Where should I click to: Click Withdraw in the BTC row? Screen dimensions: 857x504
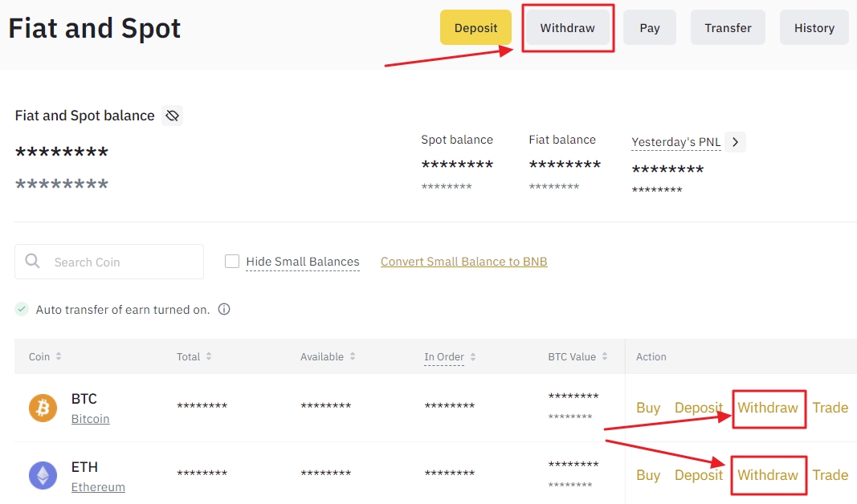768,408
